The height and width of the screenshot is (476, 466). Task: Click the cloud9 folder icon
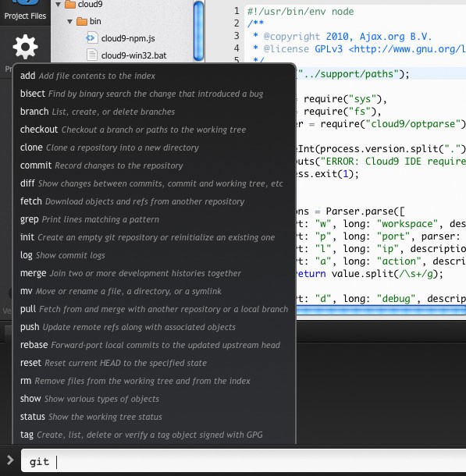pos(70,4)
